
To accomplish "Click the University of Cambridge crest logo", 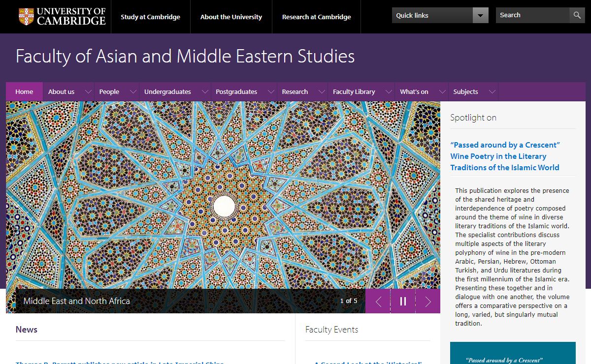I will (x=27, y=17).
